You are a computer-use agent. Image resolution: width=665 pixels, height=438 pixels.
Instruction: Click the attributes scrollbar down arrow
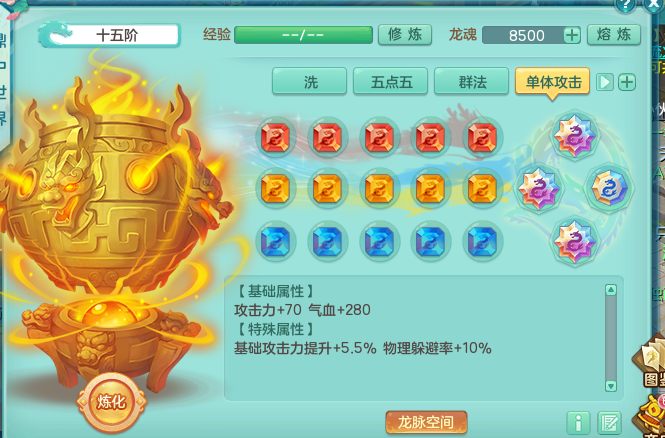[611, 386]
